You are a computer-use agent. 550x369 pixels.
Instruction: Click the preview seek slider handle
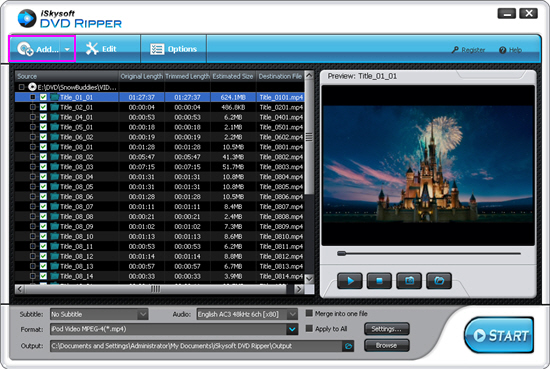(x=341, y=253)
